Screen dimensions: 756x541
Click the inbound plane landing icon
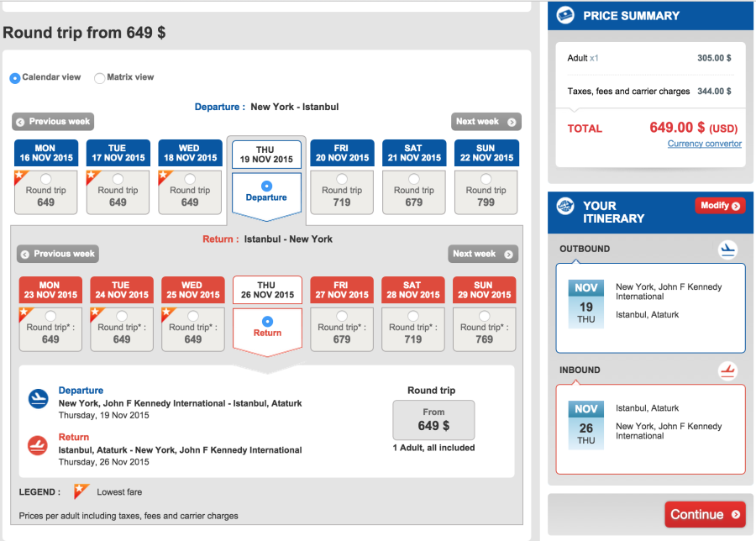click(727, 370)
